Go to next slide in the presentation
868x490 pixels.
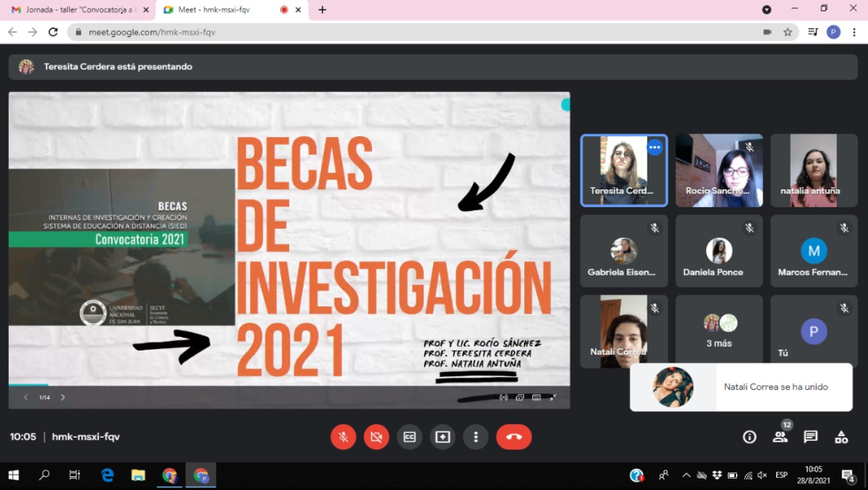click(x=63, y=397)
